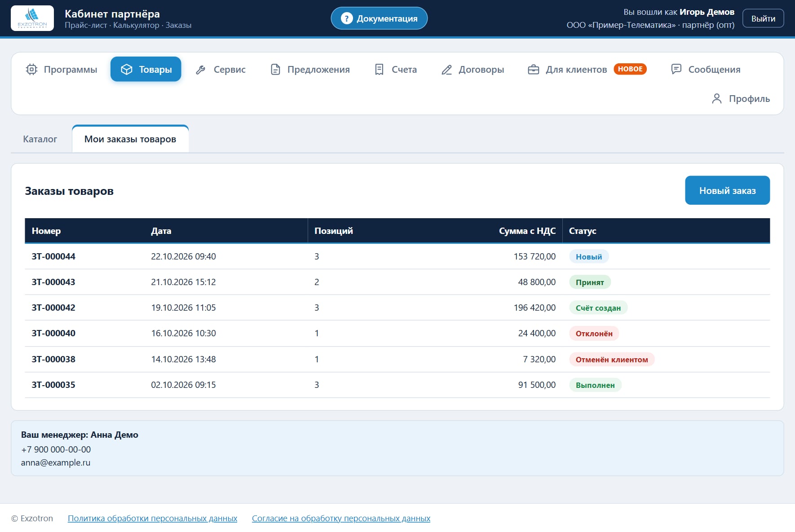
Task: Click the Принят status badge
Action: click(x=590, y=282)
